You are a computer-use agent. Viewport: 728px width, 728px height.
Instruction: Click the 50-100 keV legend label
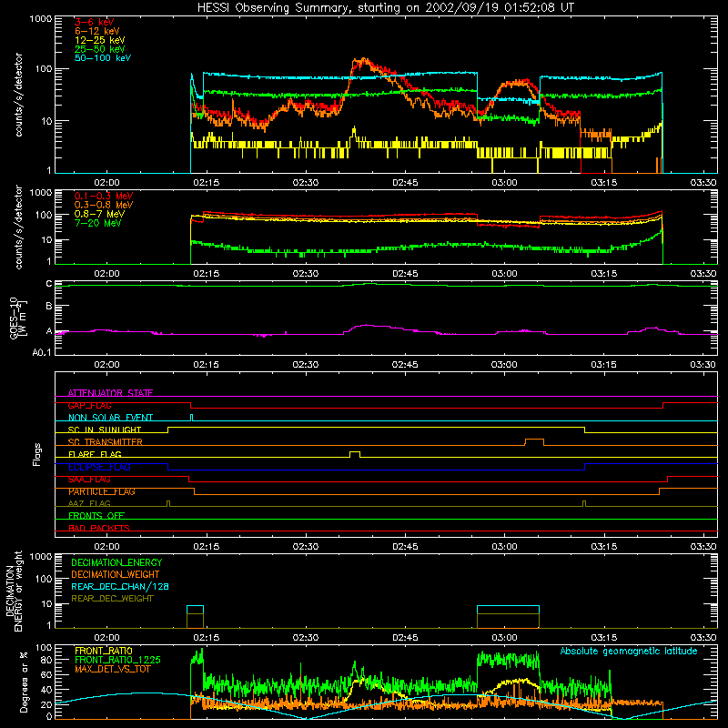pos(103,58)
